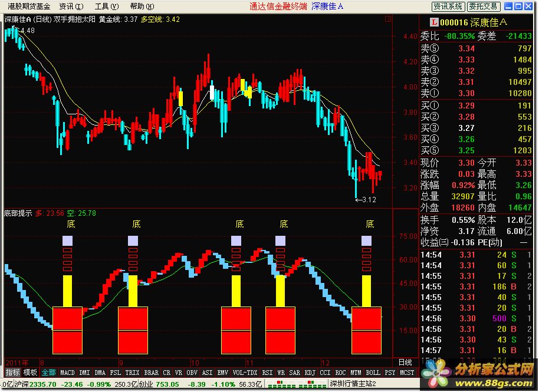Open the 资讯(I) menu
The height and width of the screenshot is (392, 539).
point(71,6)
